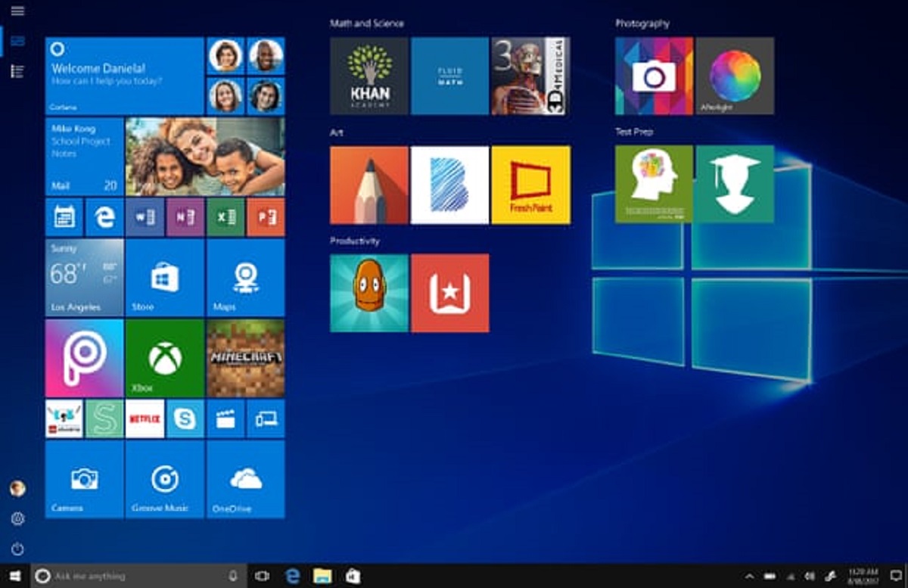This screenshot has height=588, width=908.
Task: Open Settings from the gear icon
Action: point(17,518)
